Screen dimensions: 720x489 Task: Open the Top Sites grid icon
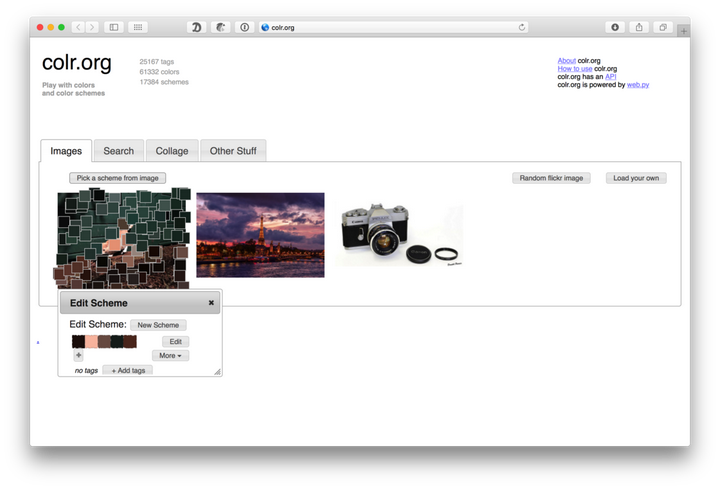(138, 27)
